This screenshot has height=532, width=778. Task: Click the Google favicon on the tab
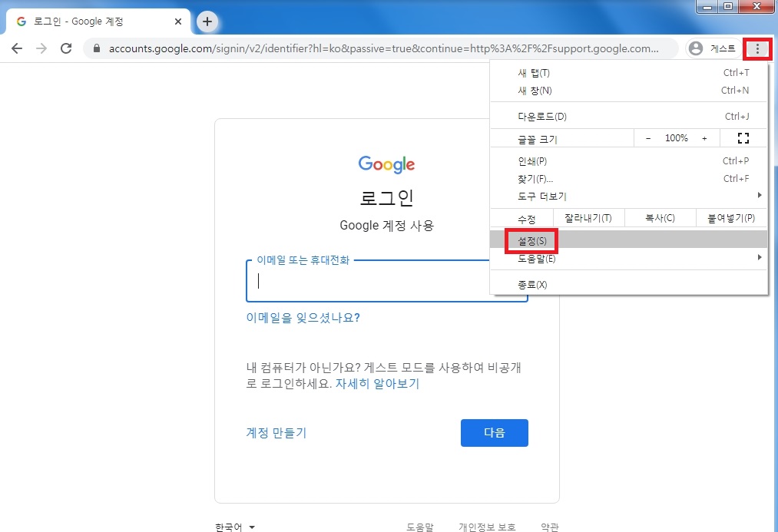tap(22, 21)
